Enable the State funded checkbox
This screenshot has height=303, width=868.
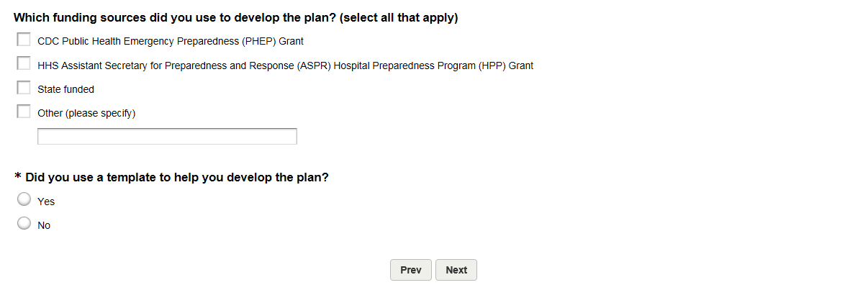click(x=24, y=88)
